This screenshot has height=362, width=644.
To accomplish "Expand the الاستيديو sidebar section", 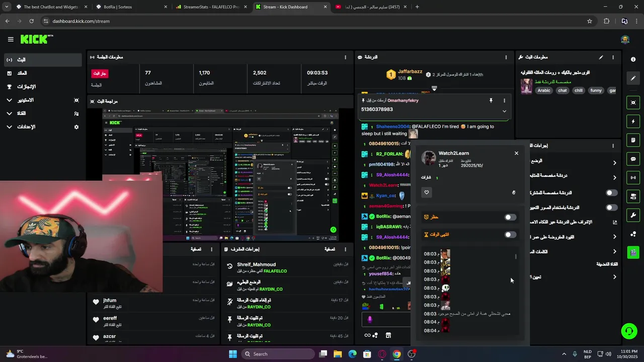I will tap(9, 100).
